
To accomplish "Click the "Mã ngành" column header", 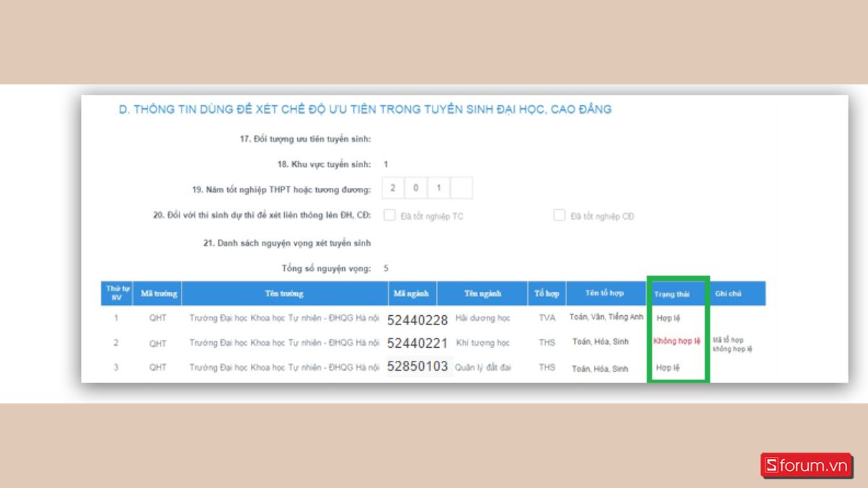I will 412,294.
